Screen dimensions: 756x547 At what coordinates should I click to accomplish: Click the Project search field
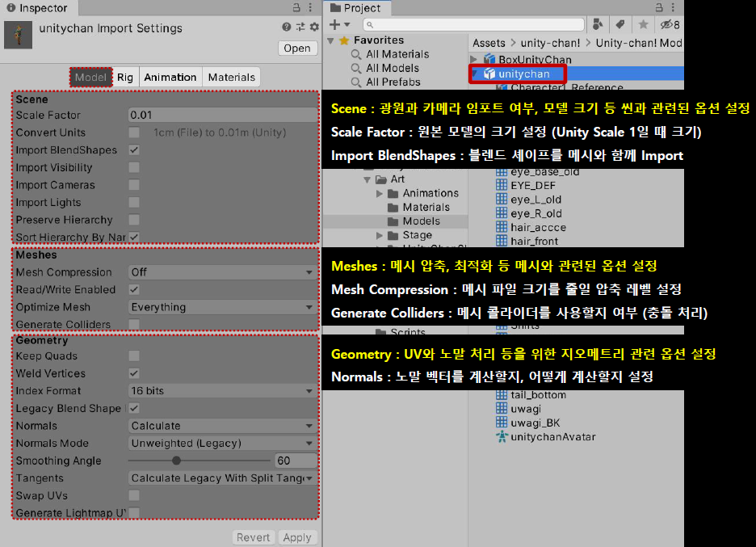pos(473,24)
